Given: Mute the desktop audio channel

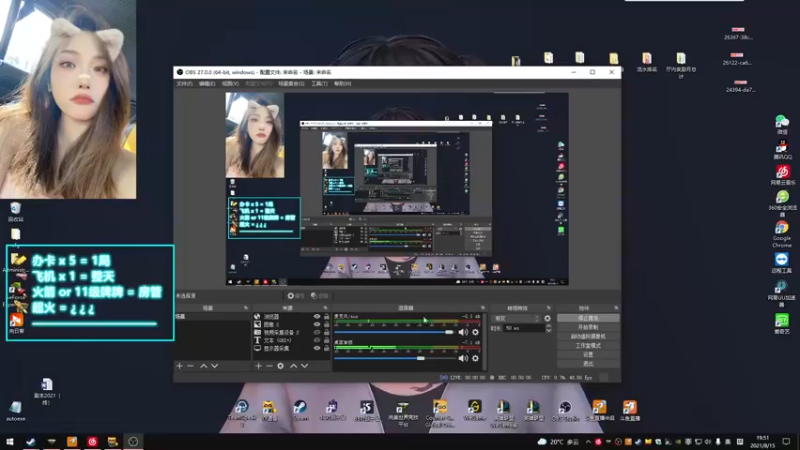Looking at the screenshot, I should (x=463, y=358).
